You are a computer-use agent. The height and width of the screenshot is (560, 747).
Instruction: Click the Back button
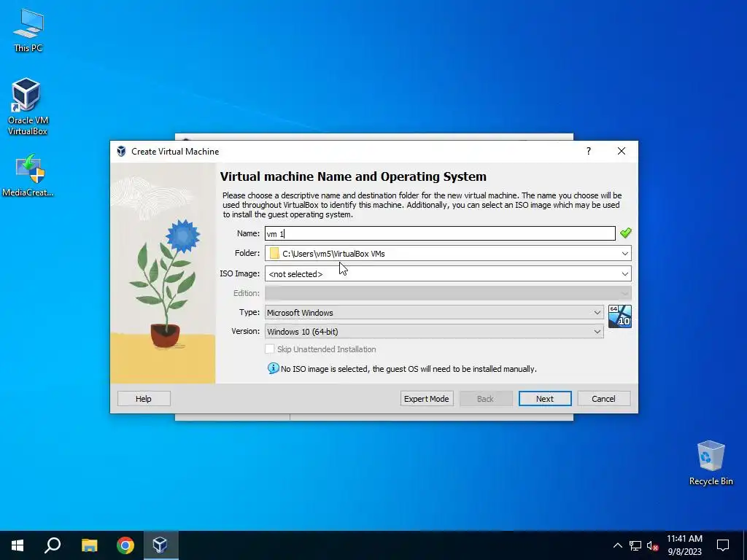click(485, 399)
